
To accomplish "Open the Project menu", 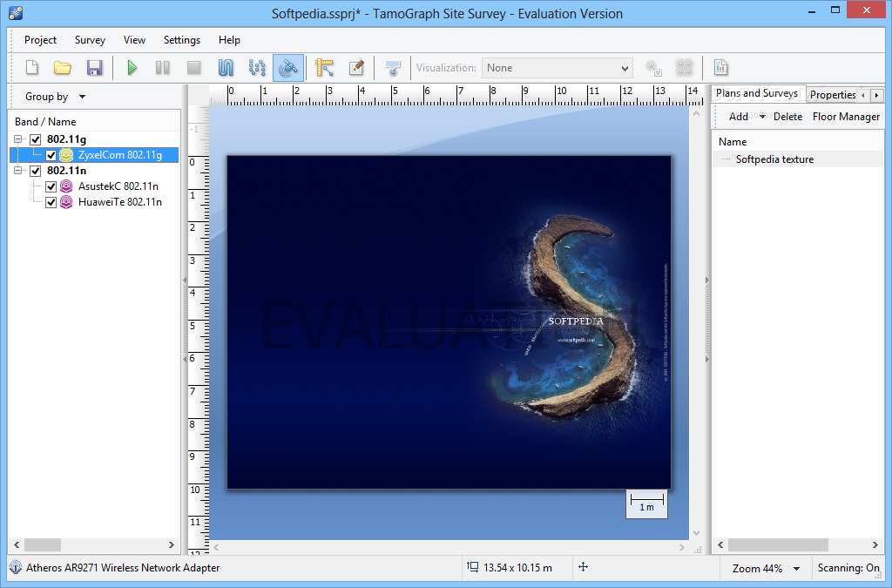I will pyautogui.click(x=40, y=40).
